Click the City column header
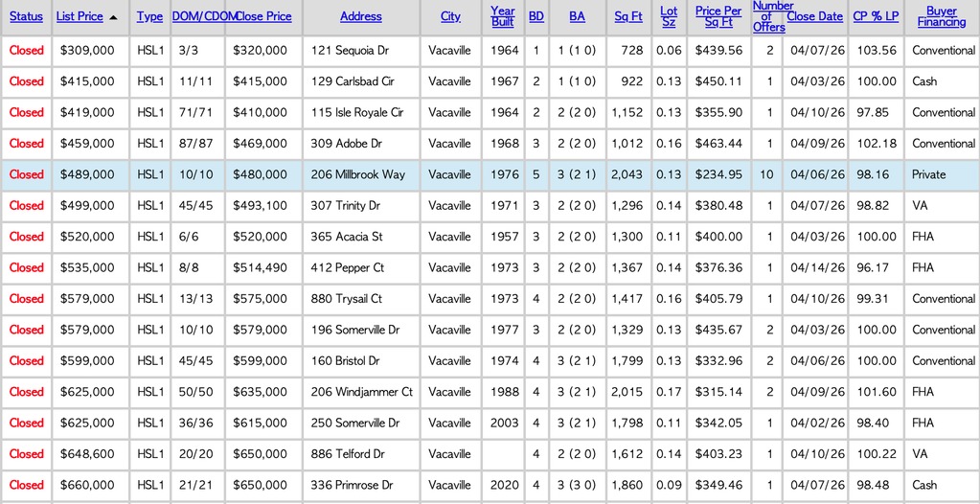The width and height of the screenshot is (980, 504). 450,16
